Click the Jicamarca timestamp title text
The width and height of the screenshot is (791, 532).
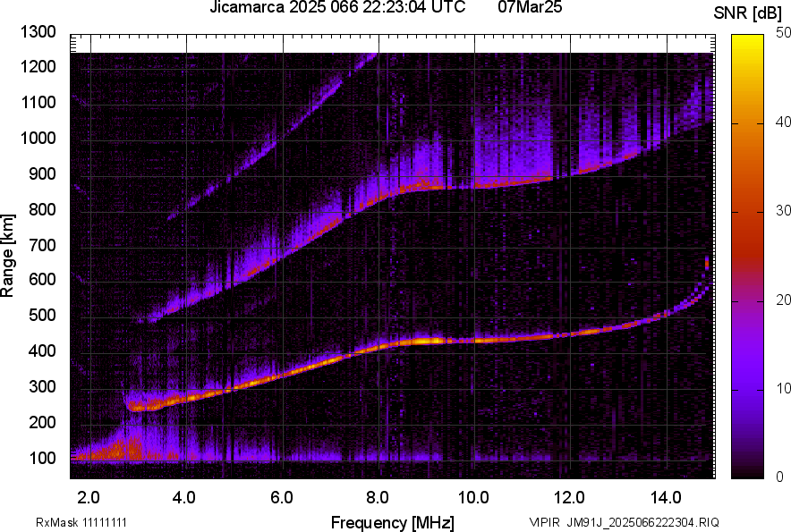(x=337, y=9)
